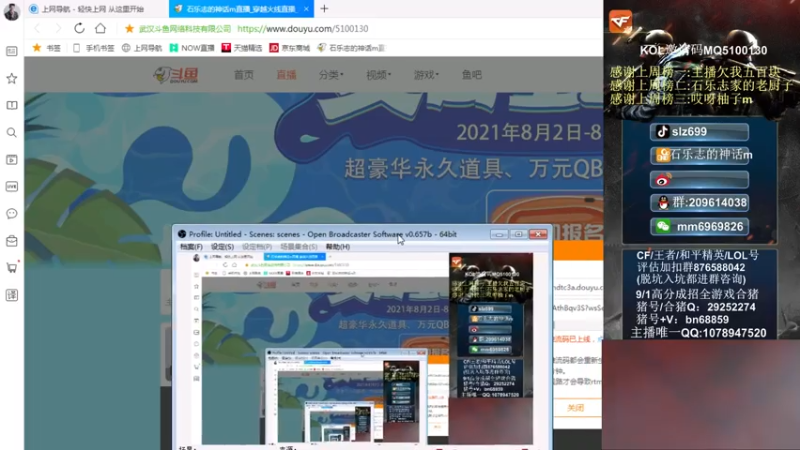Open the 设定档(P) menu in OBS
This screenshot has height=450, width=800.
257,246
